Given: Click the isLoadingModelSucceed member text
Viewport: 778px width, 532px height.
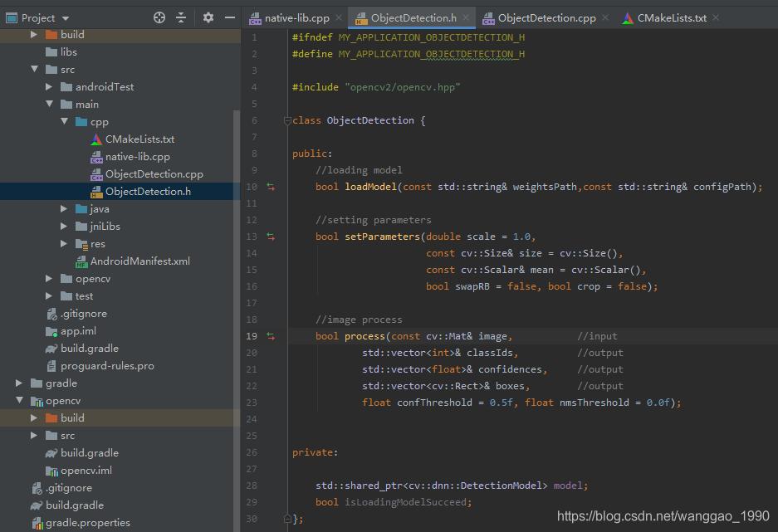Looking at the screenshot, I should pyautogui.click(x=405, y=502).
